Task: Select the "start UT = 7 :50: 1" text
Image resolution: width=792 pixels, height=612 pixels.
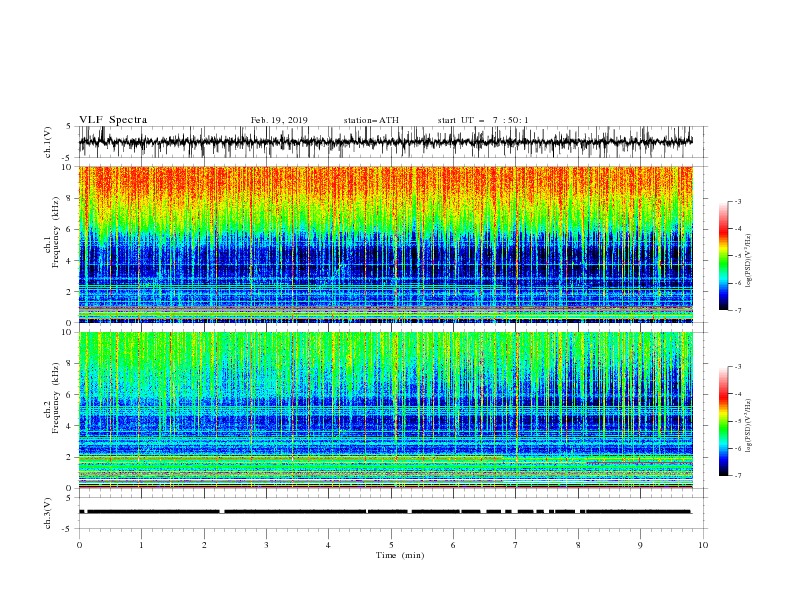Action: (x=483, y=120)
